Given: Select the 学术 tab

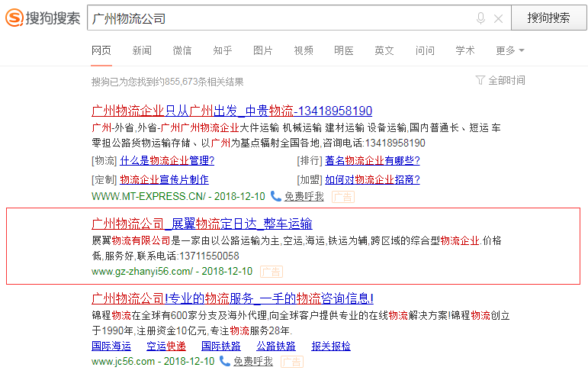Looking at the screenshot, I should click(465, 50).
